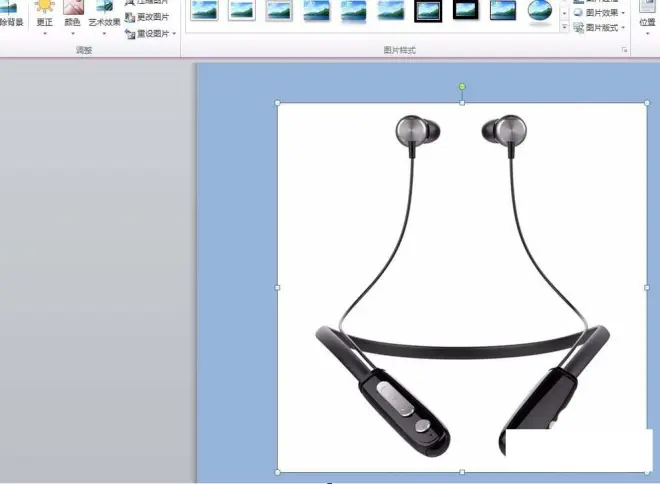Image resolution: width=660 pixels, height=484 pixels.
Task: Expand the 艺术效果 dropdown arrow
Action: tap(104, 34)
